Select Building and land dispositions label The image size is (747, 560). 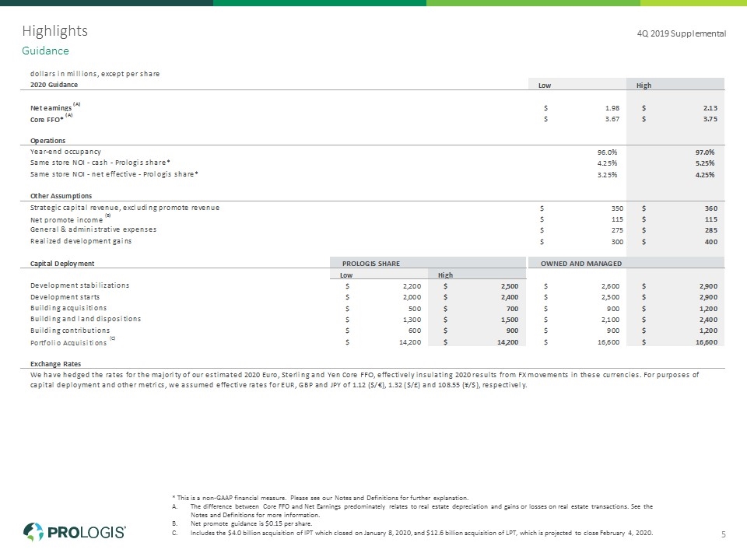[86, 319]
